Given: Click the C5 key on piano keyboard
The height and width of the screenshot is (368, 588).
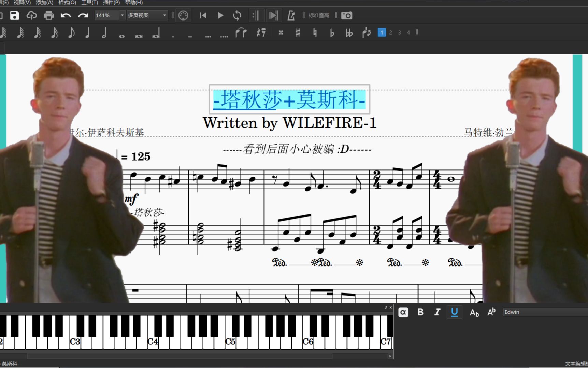Looking at the screenshot, I should tap(230, 341).
